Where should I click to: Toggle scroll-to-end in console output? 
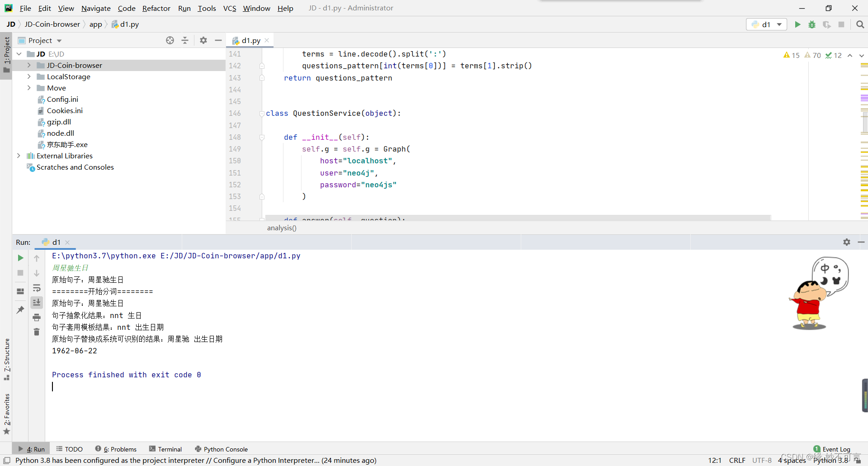(x=37, y=302)
